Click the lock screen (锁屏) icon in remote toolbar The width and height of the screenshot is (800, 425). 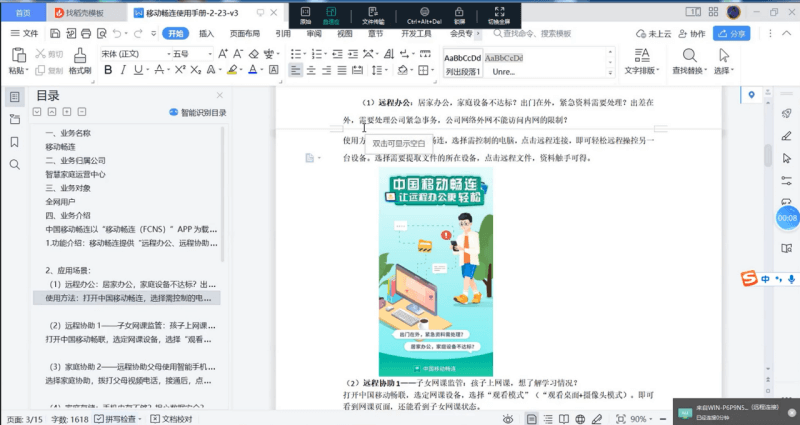click(459, 15)
